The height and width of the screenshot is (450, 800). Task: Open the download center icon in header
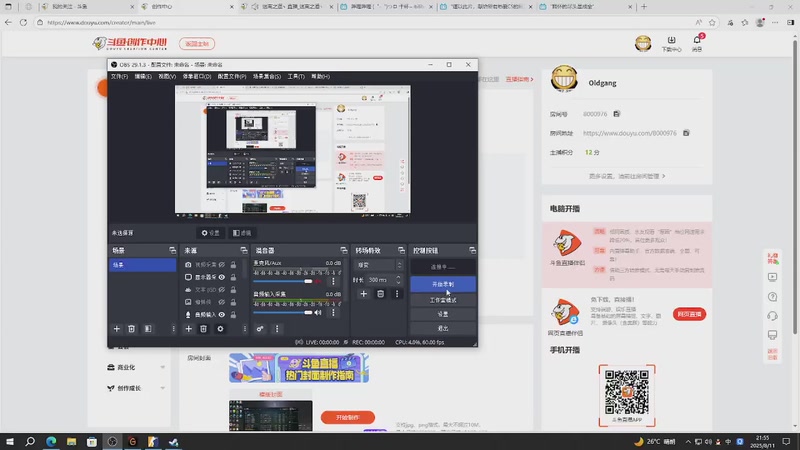671,43
